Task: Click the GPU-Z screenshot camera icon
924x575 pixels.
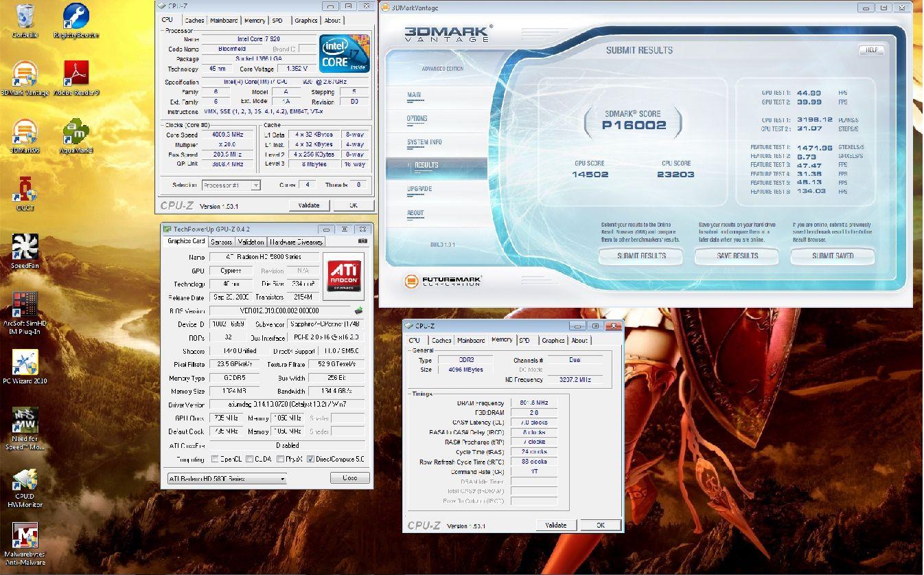Action: 362,241
